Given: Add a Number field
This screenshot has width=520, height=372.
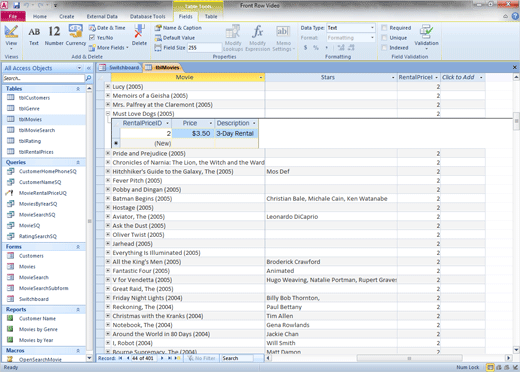Looking at the screenshot, I should click(x=54, y=36).
